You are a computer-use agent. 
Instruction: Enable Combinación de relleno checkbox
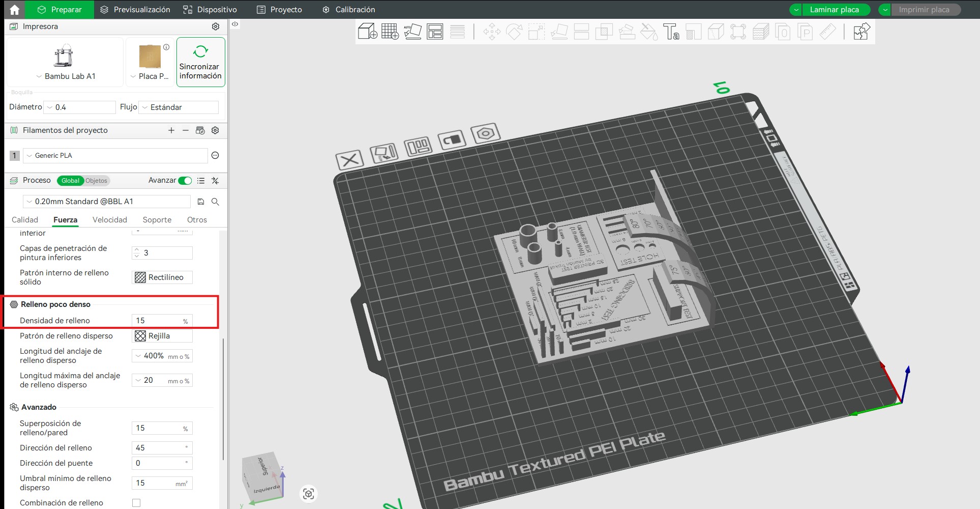[136, 503]
